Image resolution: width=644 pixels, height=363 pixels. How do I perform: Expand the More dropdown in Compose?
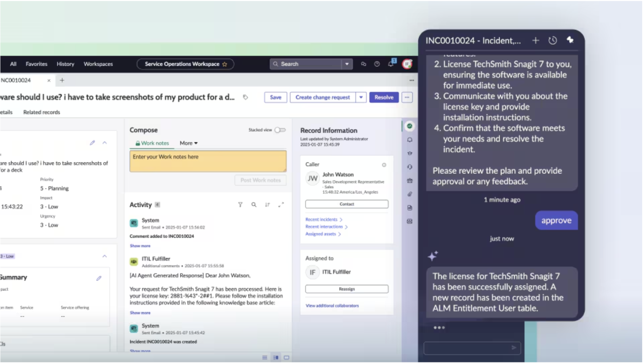189,143
